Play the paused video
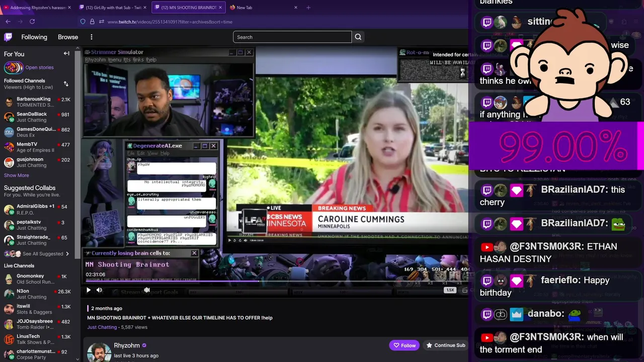Viewport: 644px width, 362px height. pos(89,290)
